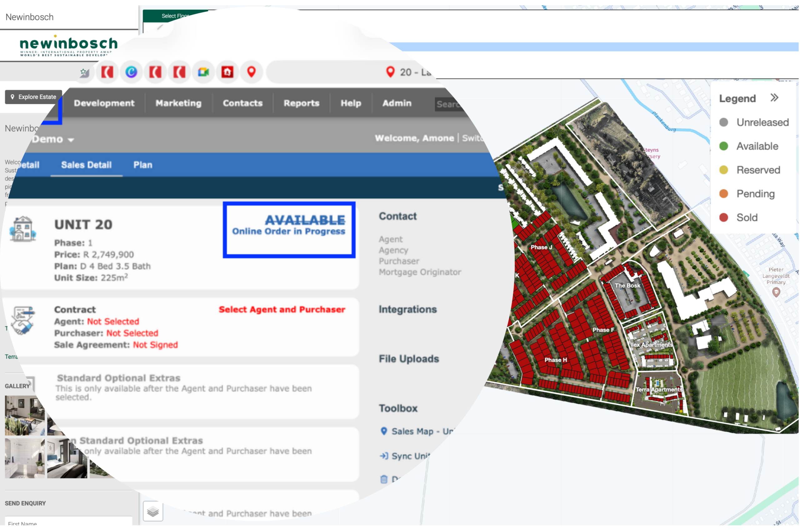Click the red map pin bookmark icon
This screenshot has width=800, height=532.
[x=252, y=72]
